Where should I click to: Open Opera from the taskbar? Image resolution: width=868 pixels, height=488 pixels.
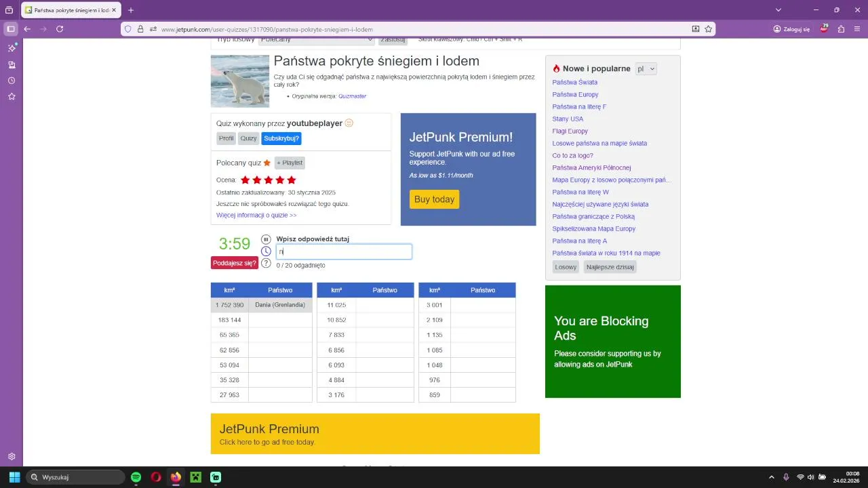[156, 477]
